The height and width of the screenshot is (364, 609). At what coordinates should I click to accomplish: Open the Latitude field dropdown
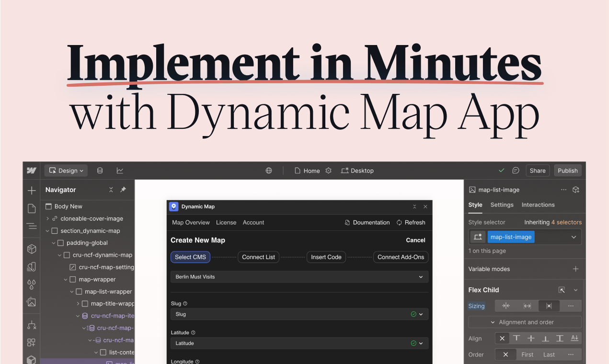pos(299,343)
